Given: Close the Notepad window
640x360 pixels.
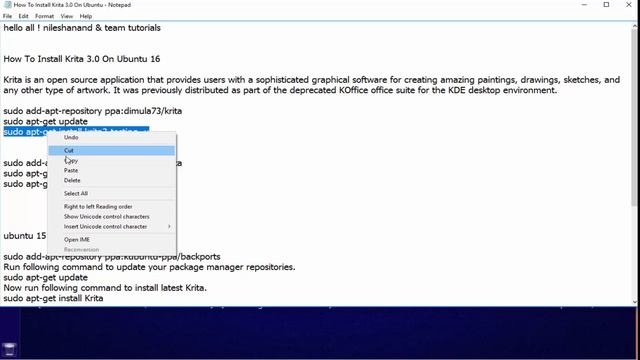Looking at the screenshot, I should pyautogui.click(x=629, y=5).
